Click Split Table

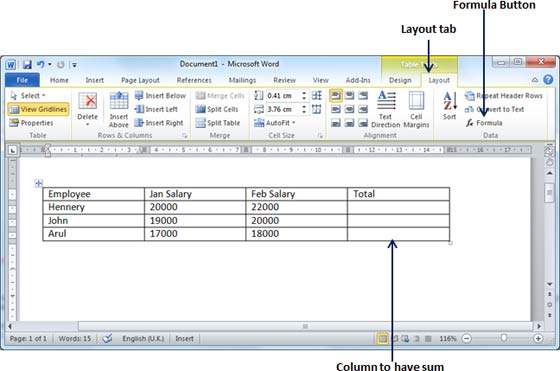pyautogui.click(x=218, y=123)
